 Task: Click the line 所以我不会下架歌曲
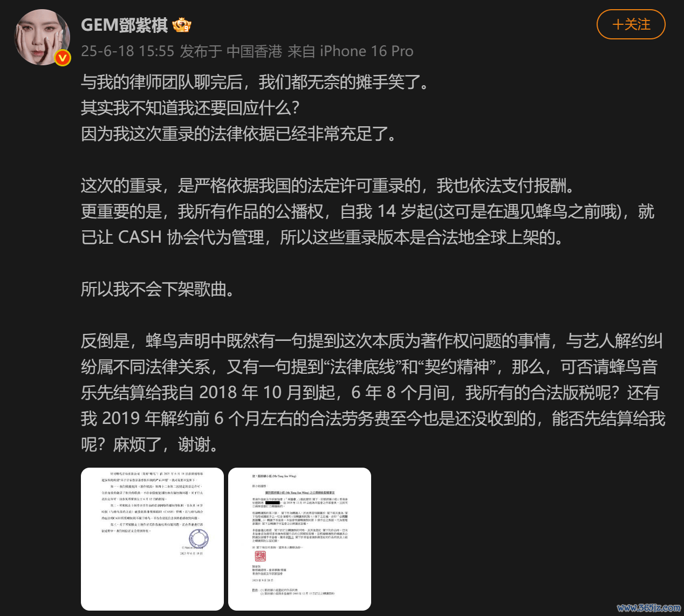point(159,289)
